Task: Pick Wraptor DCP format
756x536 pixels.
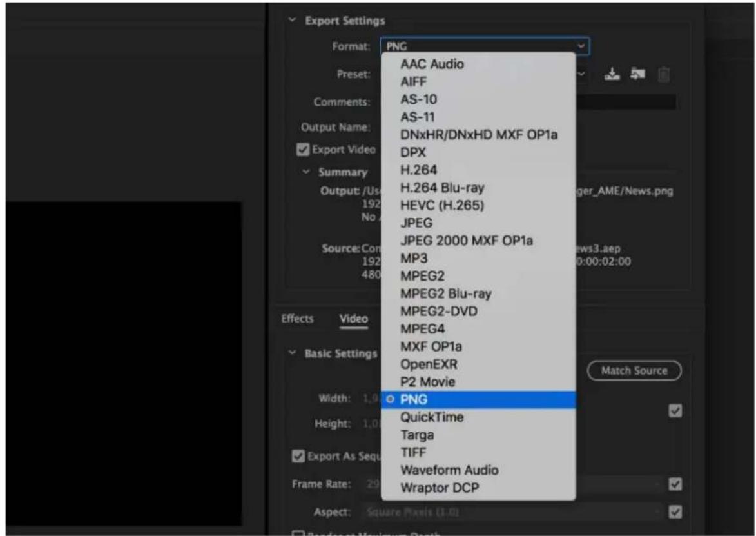Action: [478, 488]
